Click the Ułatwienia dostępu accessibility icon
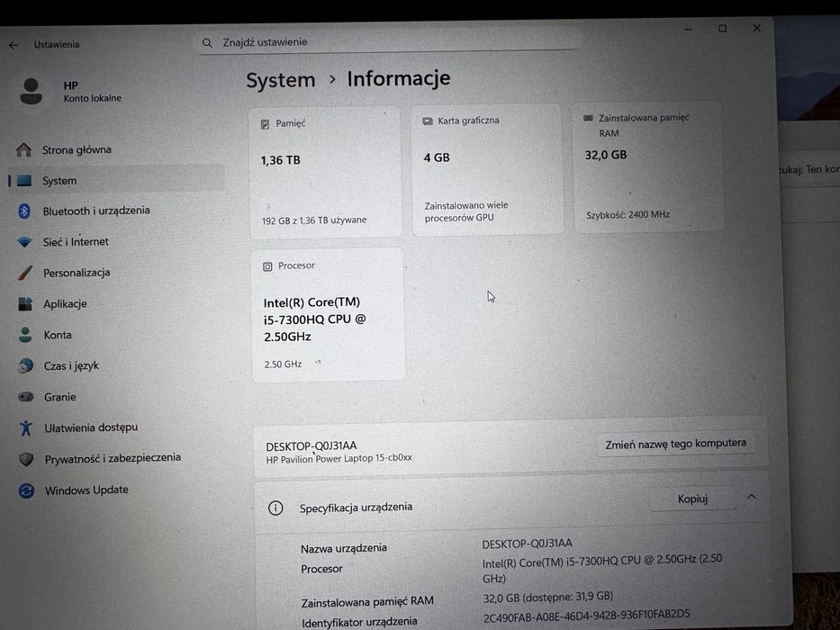840x630 pixels. pyautogui.click(x=26, y=428)
